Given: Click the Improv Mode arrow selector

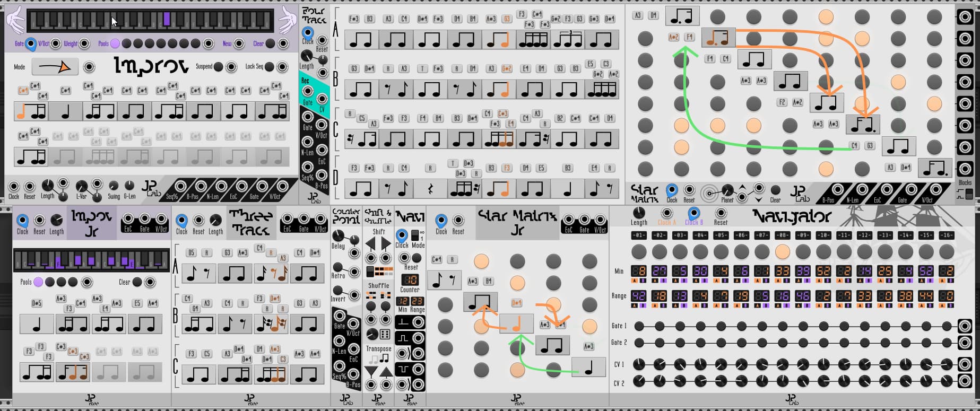Looking at the screenshot, I should coord(55,67).
